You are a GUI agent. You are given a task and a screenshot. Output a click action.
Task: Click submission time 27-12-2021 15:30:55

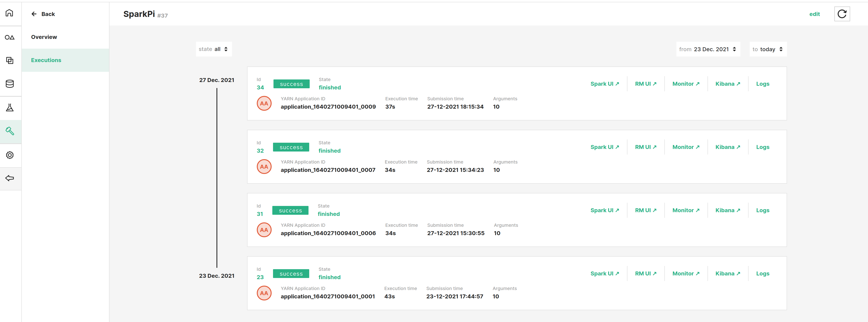point(456,233)
